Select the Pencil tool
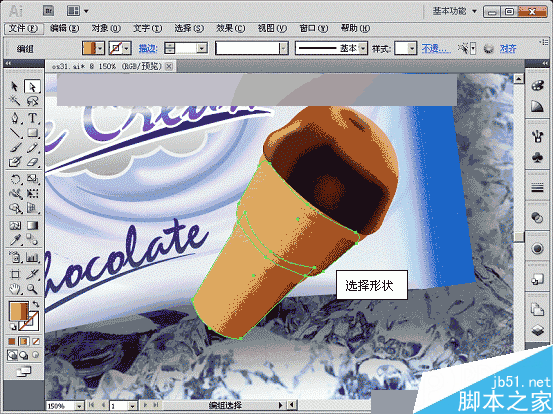 [32, 147]
